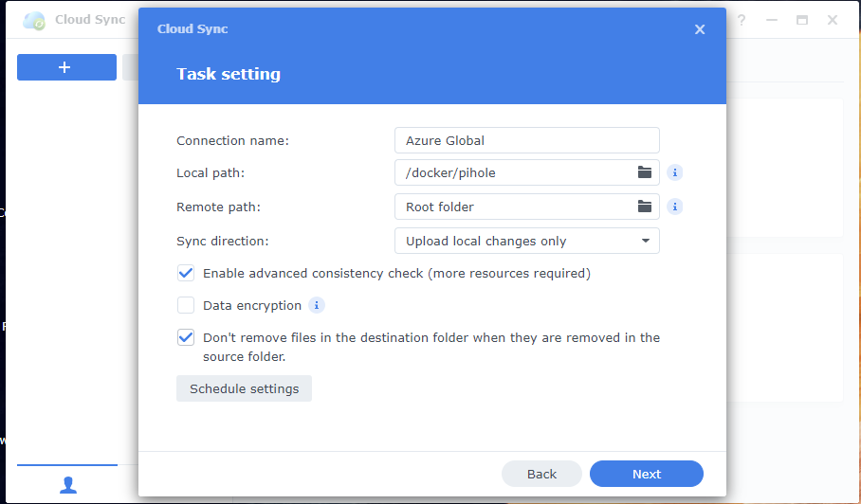Expand the Sync direction dropdown

[x=526, y=241]
